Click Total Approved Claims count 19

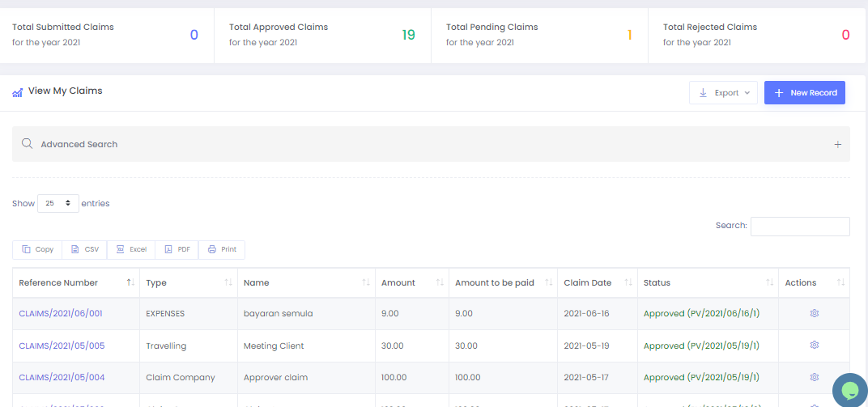[409, 35]
